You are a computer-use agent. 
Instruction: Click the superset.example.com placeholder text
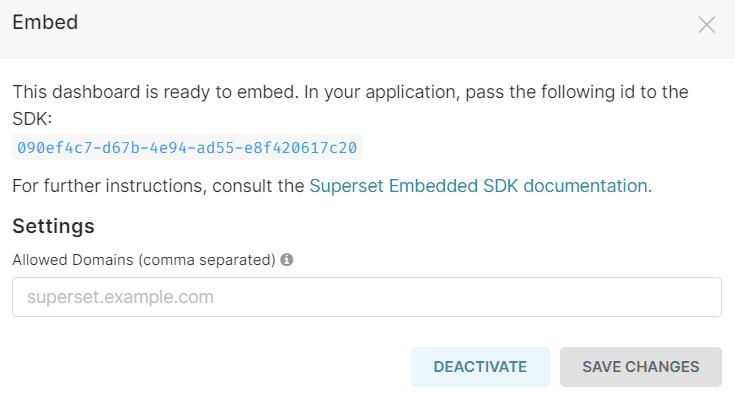pyautogui.click(x=120, y=297)
